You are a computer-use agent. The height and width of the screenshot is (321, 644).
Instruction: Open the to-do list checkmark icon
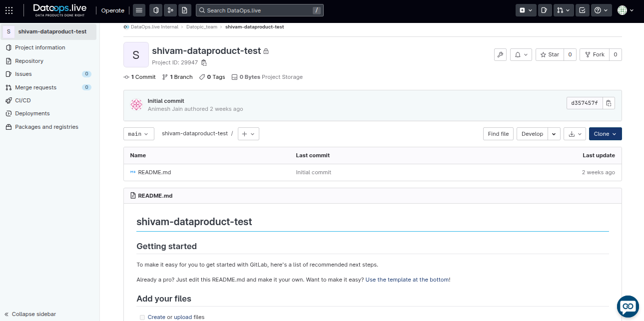[x=582, y=10]
